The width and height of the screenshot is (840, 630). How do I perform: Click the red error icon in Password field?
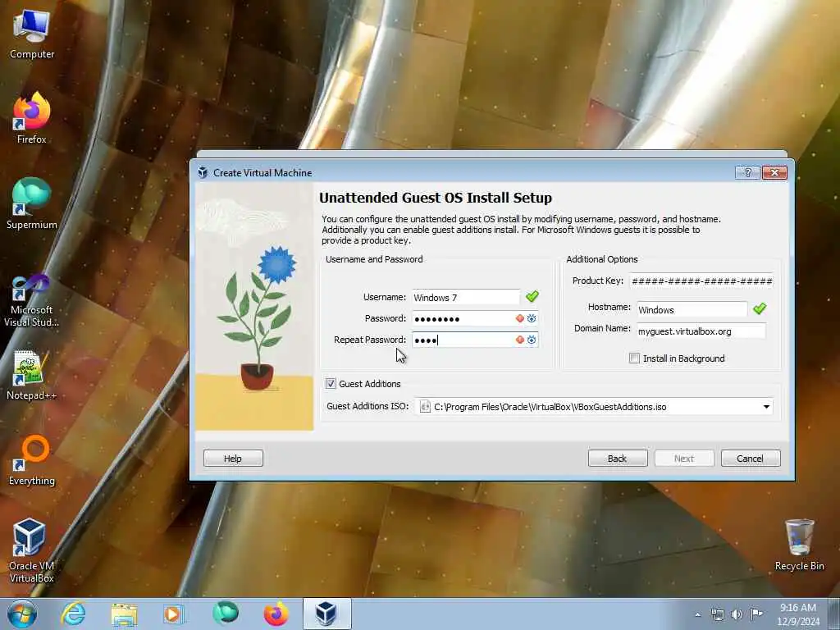[519, 318]
